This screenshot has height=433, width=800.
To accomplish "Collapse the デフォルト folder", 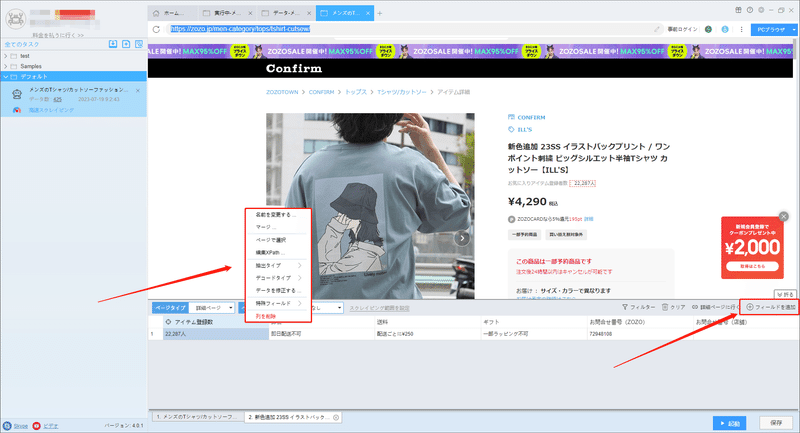I will pyautogui.click(x=6, y=77).
